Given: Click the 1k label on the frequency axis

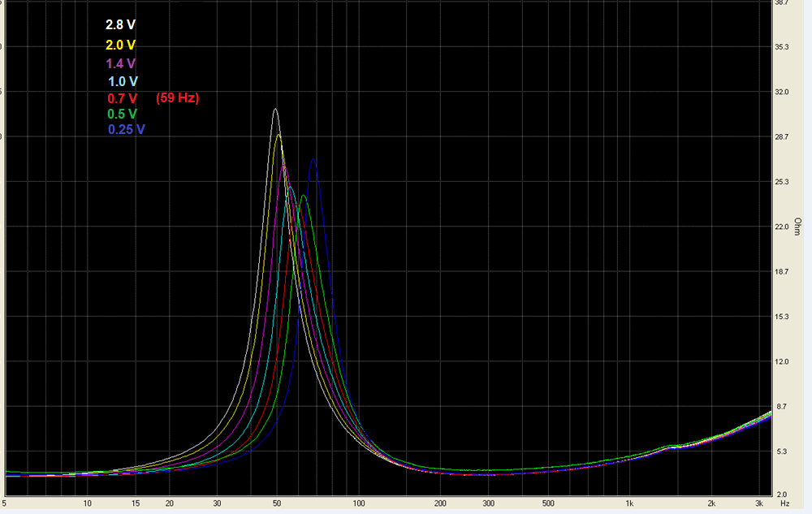Looking at the screenshot, I should pos(629,503).
